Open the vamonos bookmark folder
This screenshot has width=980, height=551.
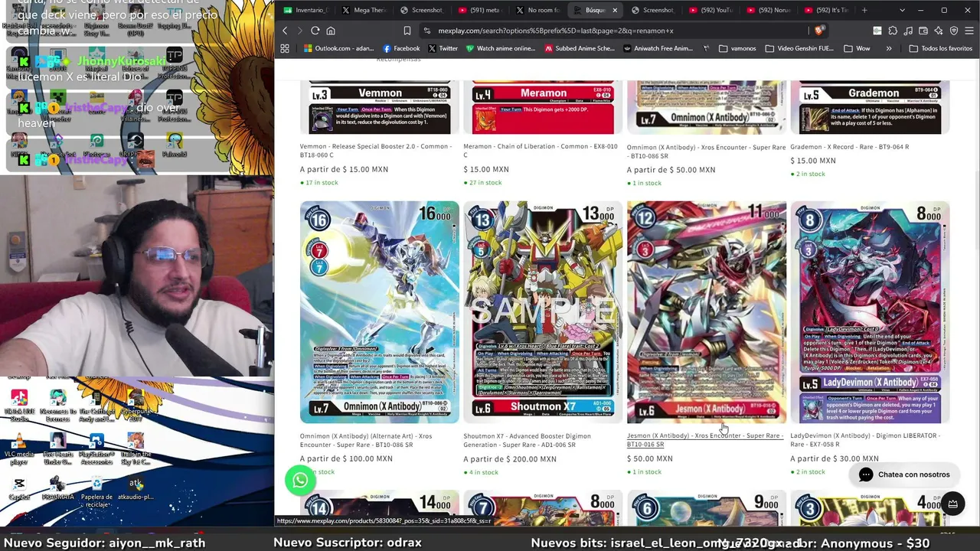point(737,48)
